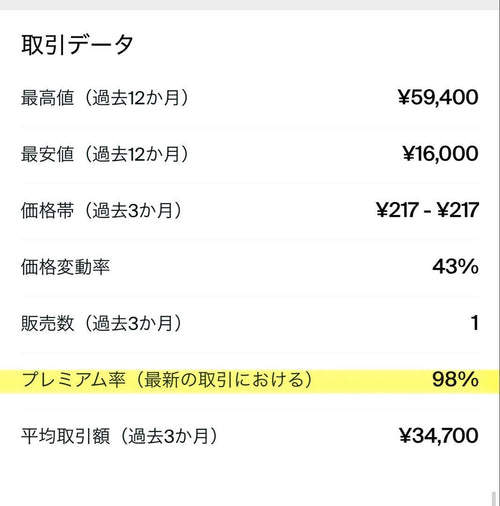Click the 43% volatility value
500x506 pixels.
point(456,267)
